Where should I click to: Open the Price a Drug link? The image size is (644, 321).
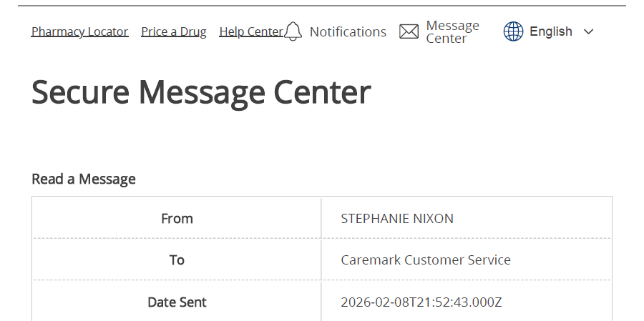(x=174, y=31)
